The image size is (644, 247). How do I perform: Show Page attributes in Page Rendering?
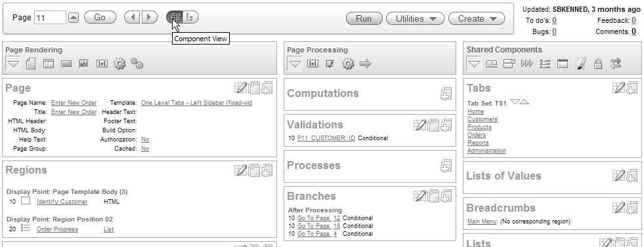click(x=31, y=64)
